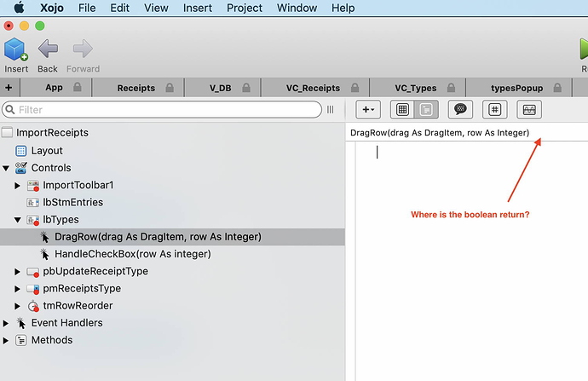The width and height of the screenshot is (588, 381).
Task: Switch to code editor view icon
Action: pos(426,109)
